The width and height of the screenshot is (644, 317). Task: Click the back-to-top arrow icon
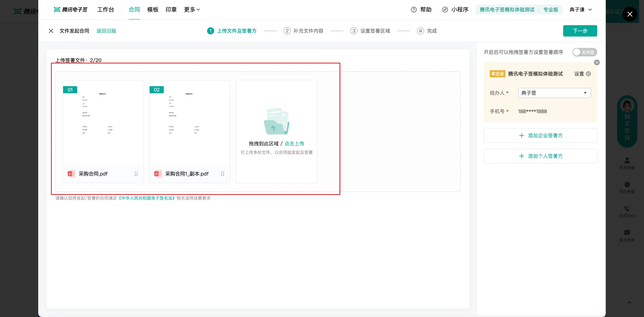coord(630,303)
